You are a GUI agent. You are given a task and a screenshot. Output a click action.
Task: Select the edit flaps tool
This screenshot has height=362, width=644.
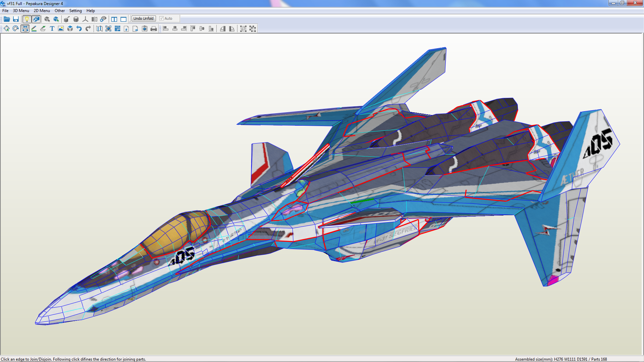pyautogui.click(x=43, y=28)
